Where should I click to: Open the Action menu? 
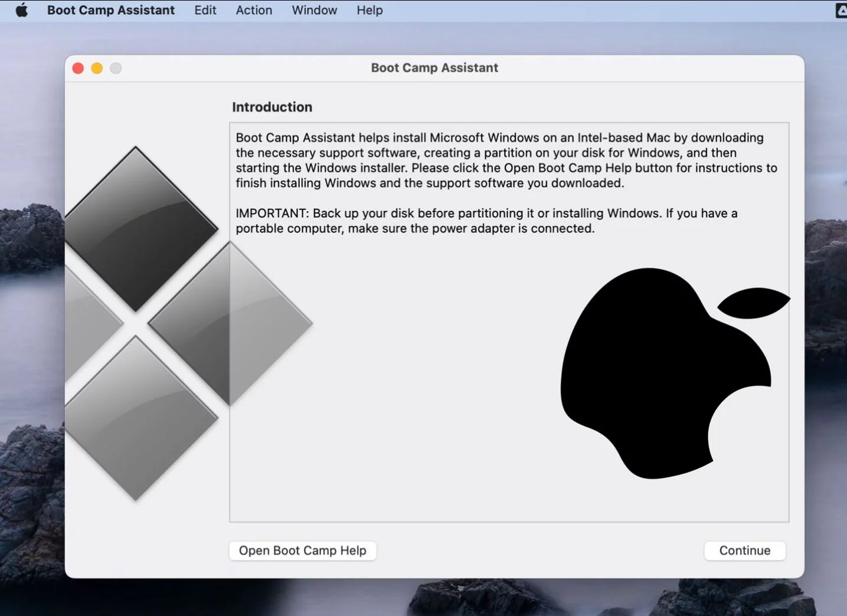point(254,10)
